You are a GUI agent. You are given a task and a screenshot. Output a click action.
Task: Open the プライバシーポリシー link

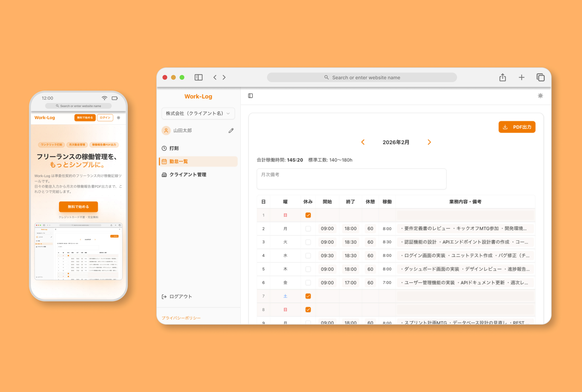pos(181,318)
